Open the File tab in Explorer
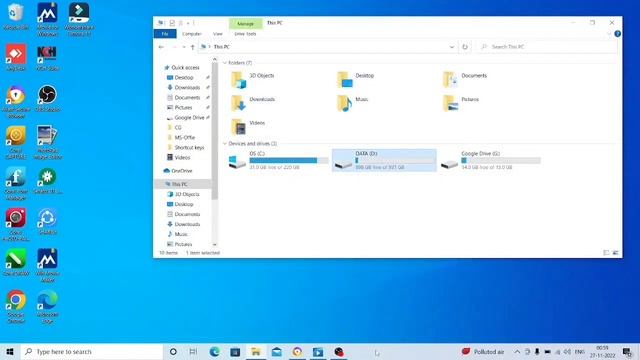 pos(165,34)
